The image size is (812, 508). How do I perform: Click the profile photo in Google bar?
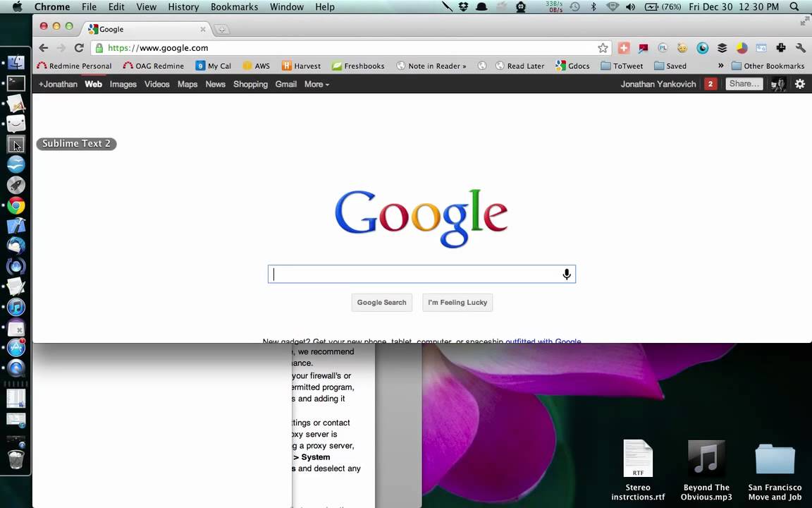(778, 83)
